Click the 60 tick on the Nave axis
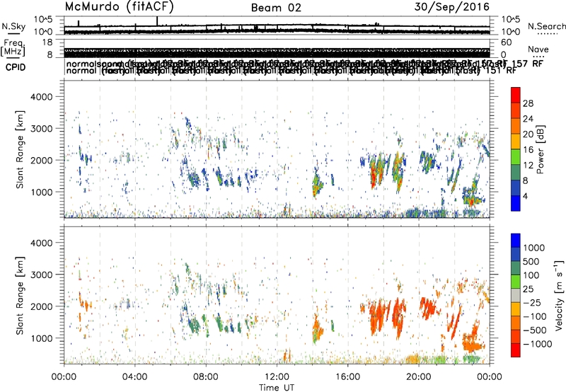The height and width of the screenshot is (392, 566). pyautogui.click(x=507, y=42)
